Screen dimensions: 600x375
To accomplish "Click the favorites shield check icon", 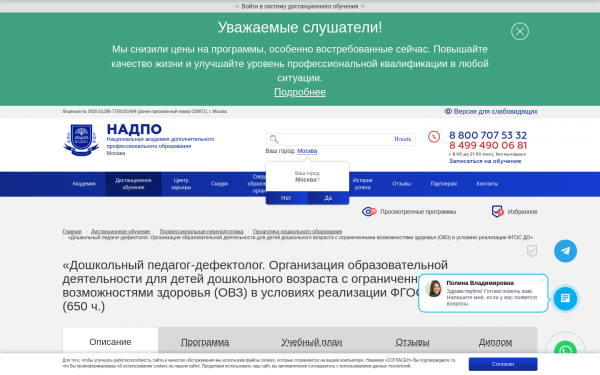I will [x=497, y=211].
